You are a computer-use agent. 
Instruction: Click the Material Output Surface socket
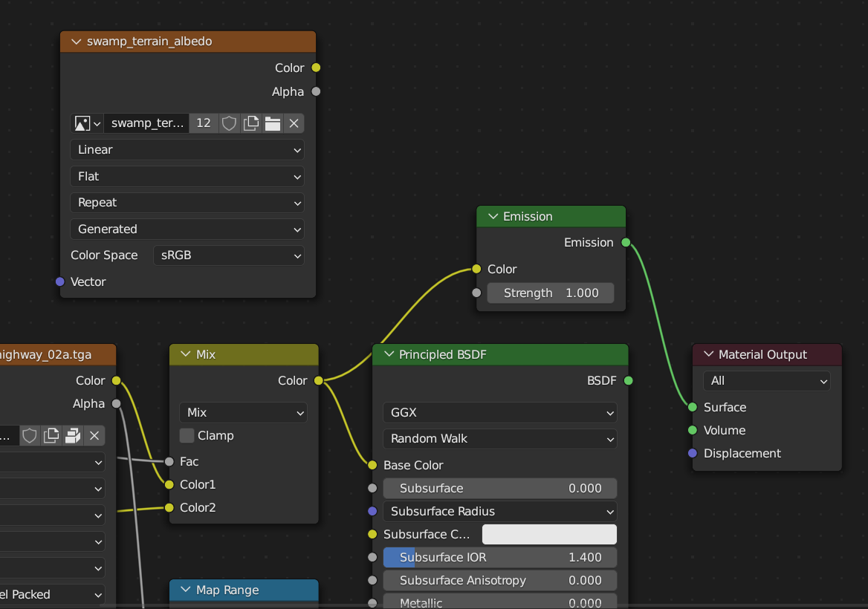tap(693, 407)
